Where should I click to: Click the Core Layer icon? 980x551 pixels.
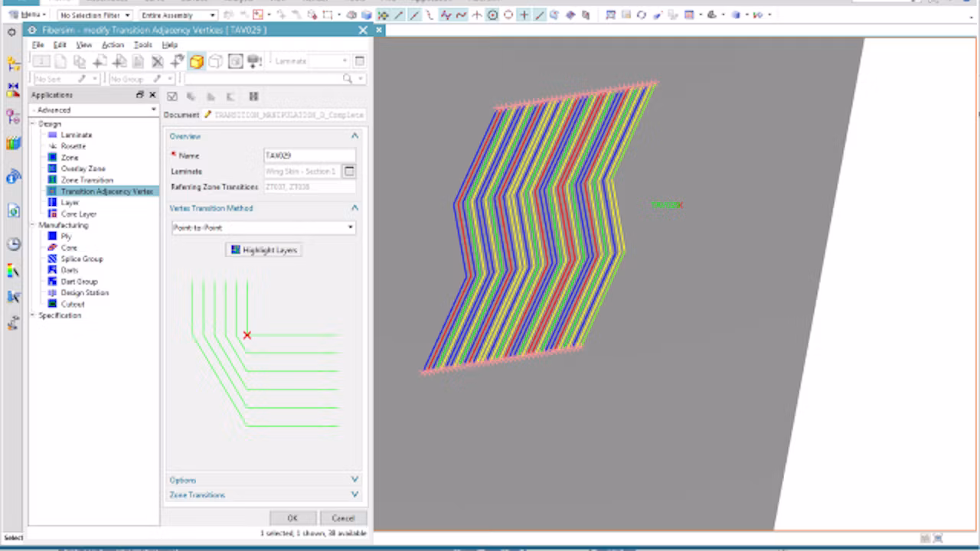tap(52, 214)
